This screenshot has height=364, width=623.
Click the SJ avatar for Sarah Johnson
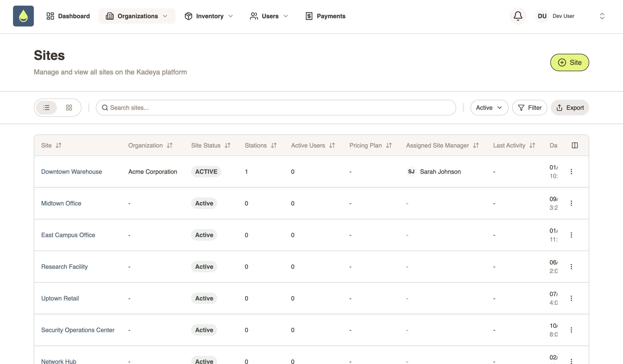[x=411, y=172]
